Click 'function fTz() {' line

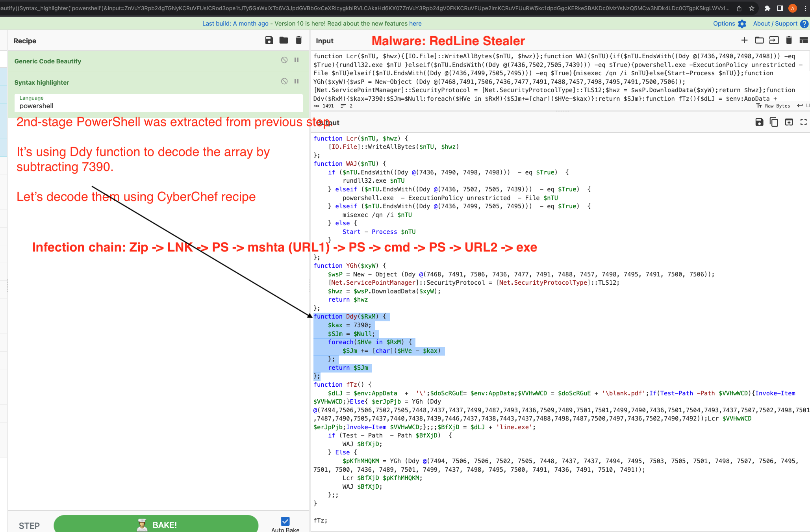coord(343,384)
